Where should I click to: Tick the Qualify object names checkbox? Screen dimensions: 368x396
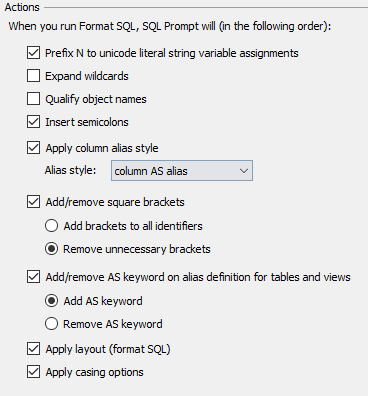(33, 99)
